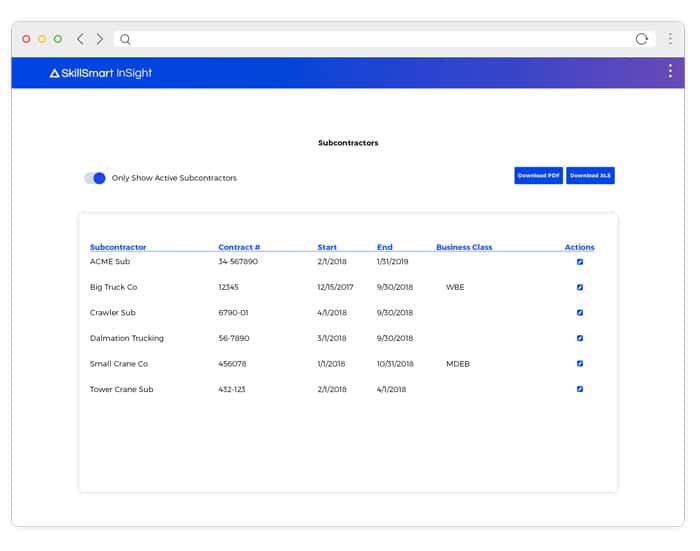Click the browser back arrow
Screen dimensions: 700x551
tap(80, 39)
